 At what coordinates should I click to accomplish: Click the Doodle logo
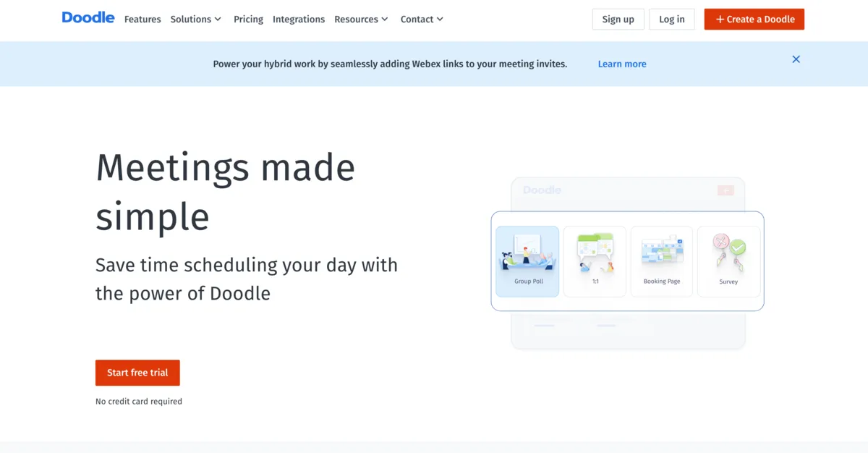(88, 17)
